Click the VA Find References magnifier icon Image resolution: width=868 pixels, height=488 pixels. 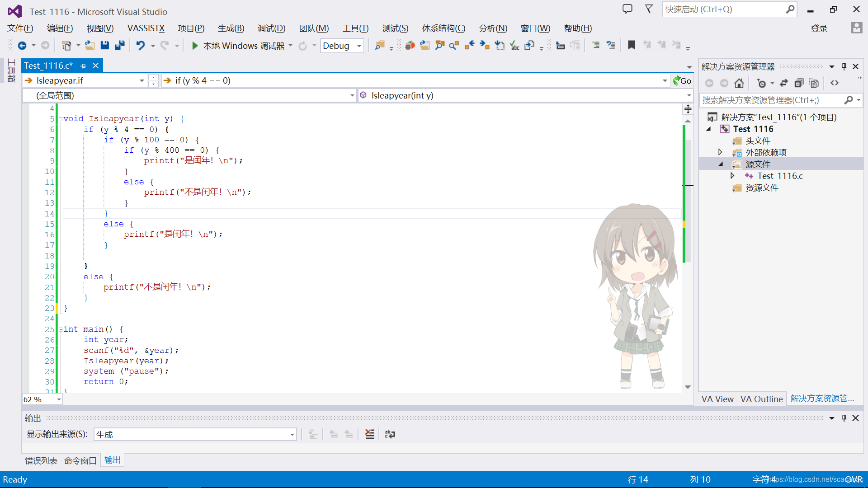pyautogui.click(x=454, y=46)
